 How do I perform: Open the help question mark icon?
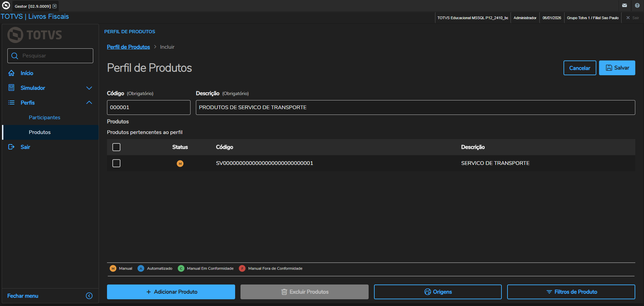tap(637, 5)
